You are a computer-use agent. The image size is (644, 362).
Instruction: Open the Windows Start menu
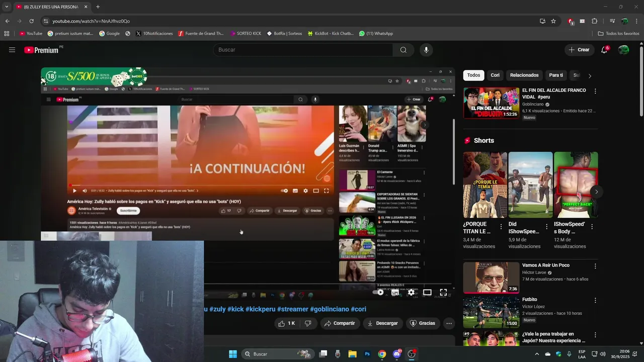click(x=233, y=354)
